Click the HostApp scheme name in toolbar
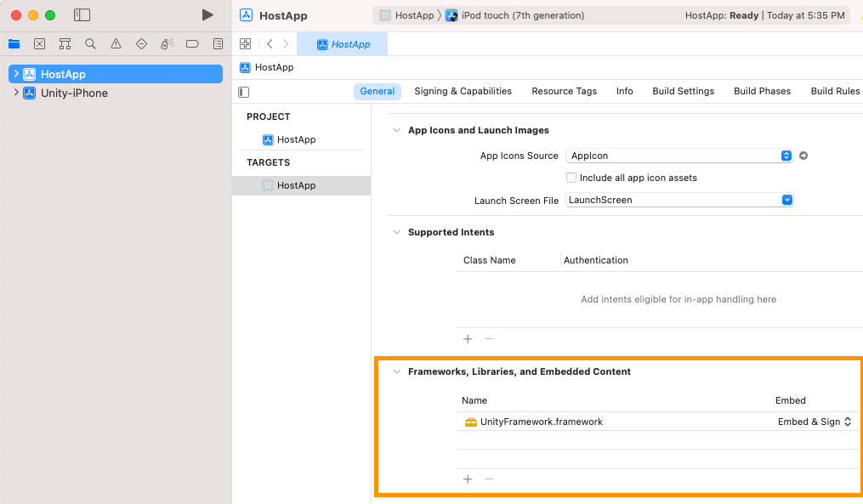 pos(414,15)
